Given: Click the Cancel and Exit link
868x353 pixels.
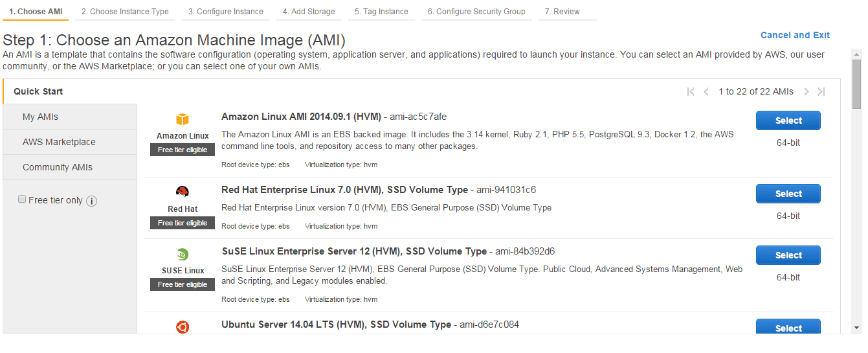Looking at the screenshot, I should click(795, 35).
